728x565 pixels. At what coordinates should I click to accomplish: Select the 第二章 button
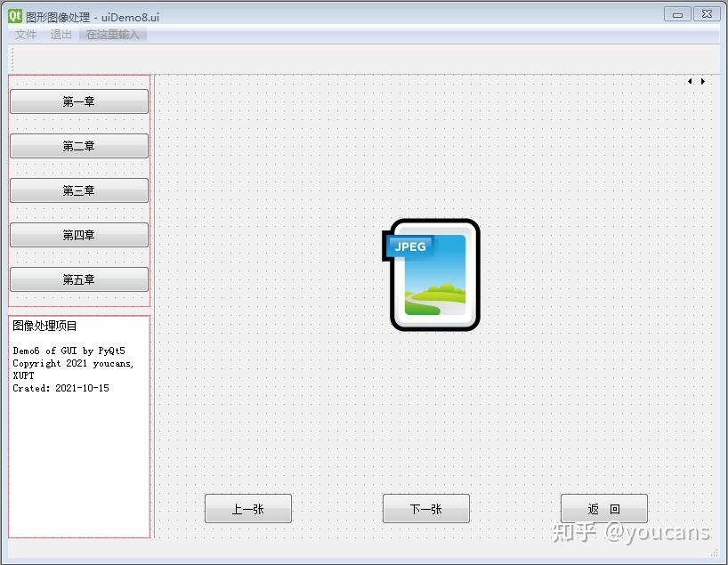click(x=79, y=146)
